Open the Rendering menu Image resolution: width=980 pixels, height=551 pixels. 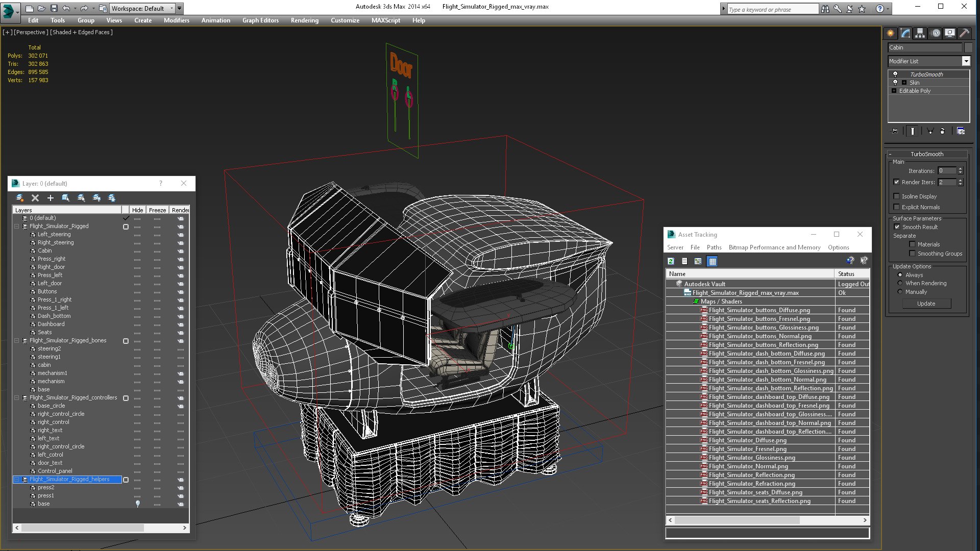[x=305, y=20]
